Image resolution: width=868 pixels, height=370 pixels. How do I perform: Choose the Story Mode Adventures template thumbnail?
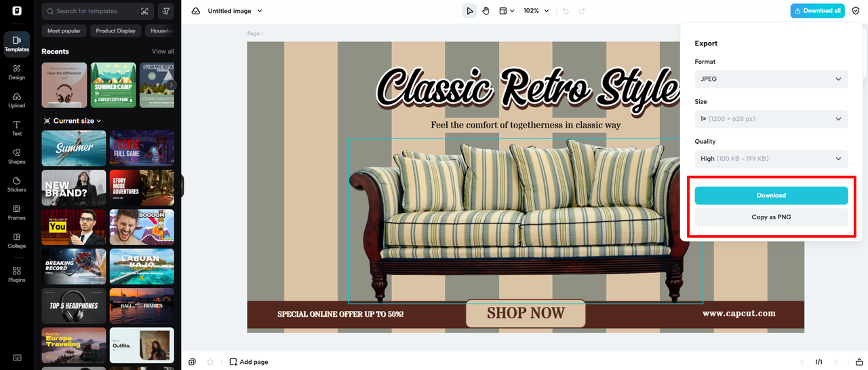142,187
